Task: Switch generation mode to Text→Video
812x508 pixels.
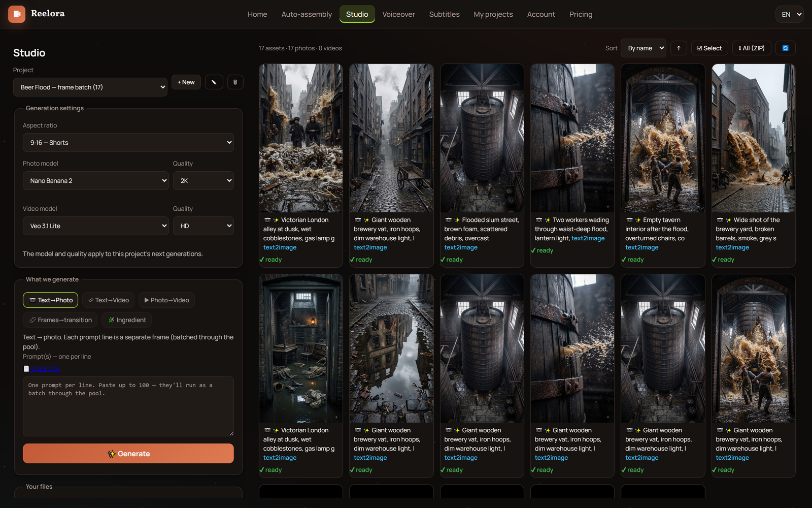Action: (109, 300)
